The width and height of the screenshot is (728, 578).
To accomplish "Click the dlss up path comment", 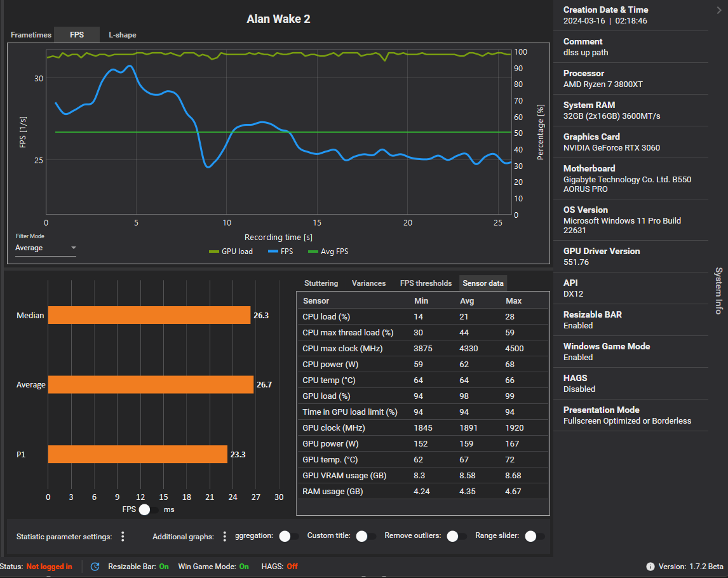I will coord(586,53).
